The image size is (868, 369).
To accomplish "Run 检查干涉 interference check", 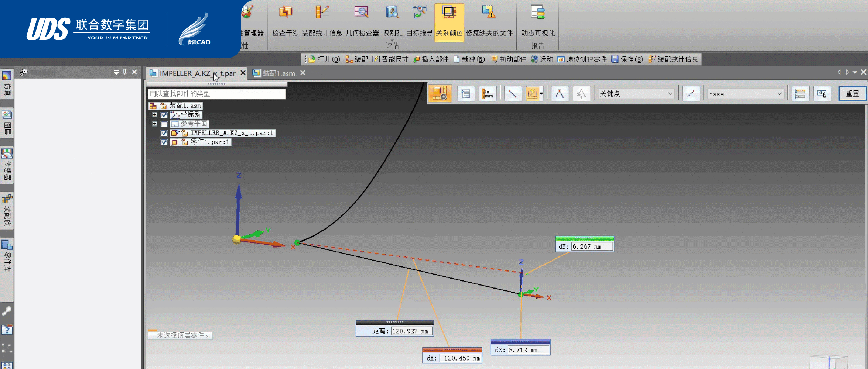I will [286, 21].
